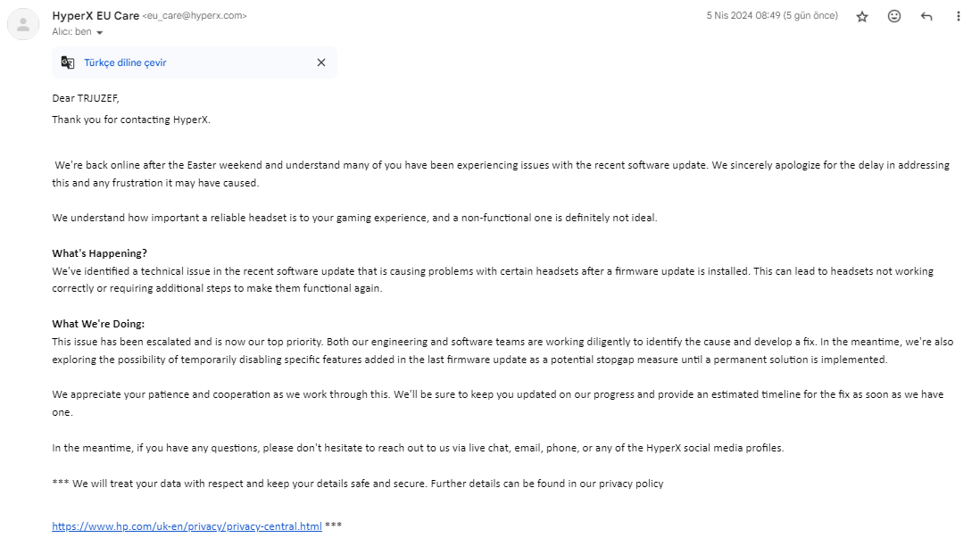This screenshot has height=546, width=980.
Task: Select the sender name HyperX EU Care
Action: 95,15
